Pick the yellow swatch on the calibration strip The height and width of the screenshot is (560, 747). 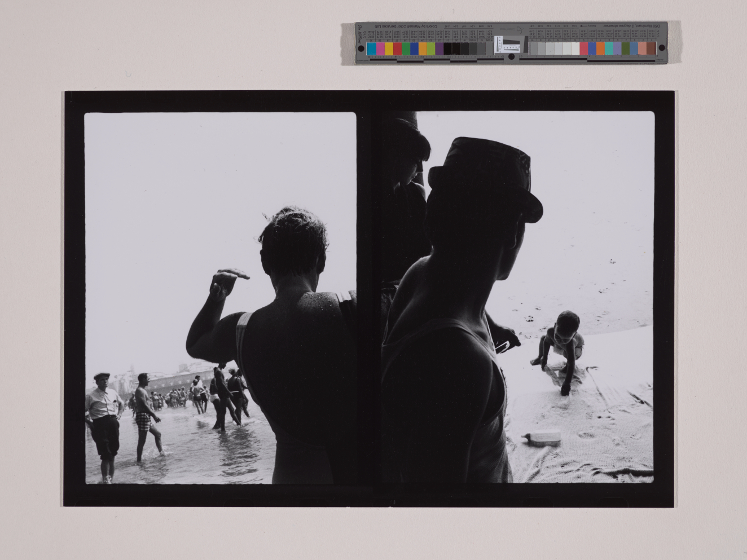[x=389, y=49]
